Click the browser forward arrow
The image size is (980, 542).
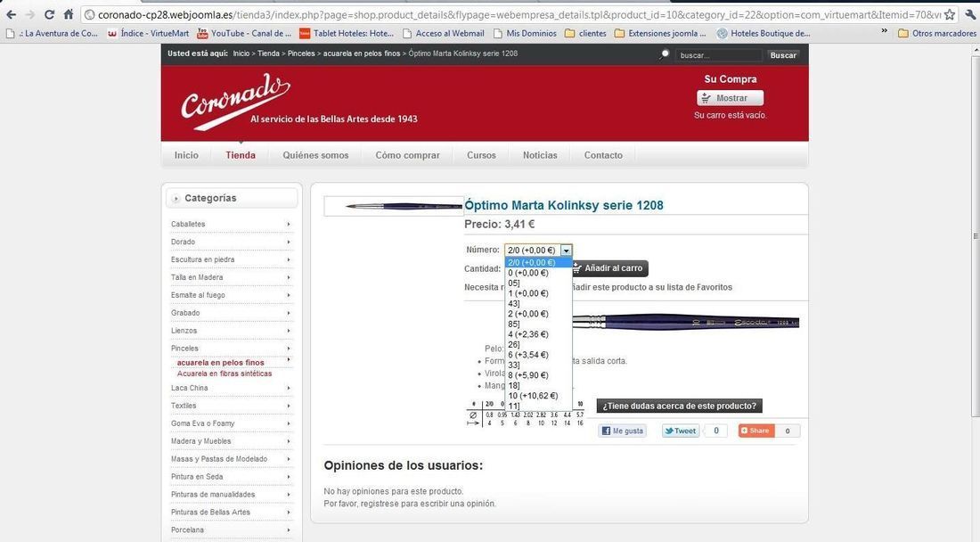tap(29, 14)
